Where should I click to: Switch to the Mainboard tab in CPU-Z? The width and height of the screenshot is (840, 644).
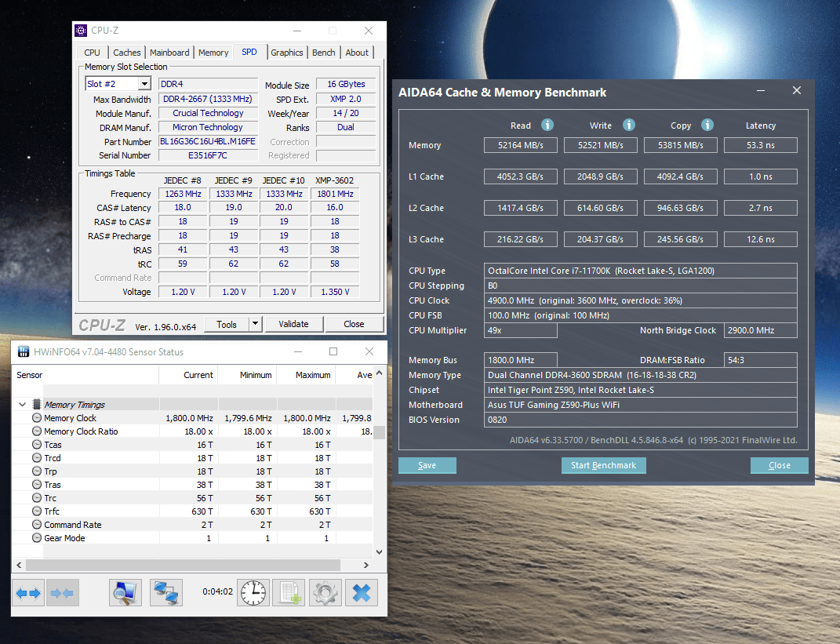[169, 53]
